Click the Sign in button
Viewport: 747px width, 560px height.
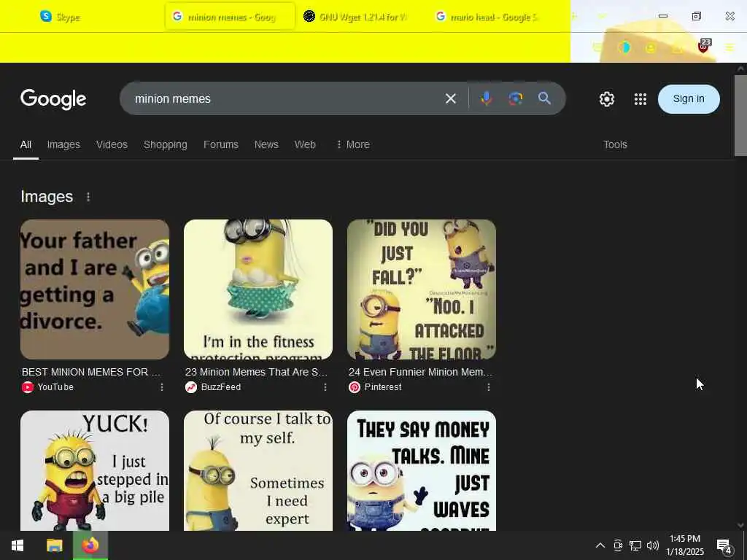coord(689,98)
